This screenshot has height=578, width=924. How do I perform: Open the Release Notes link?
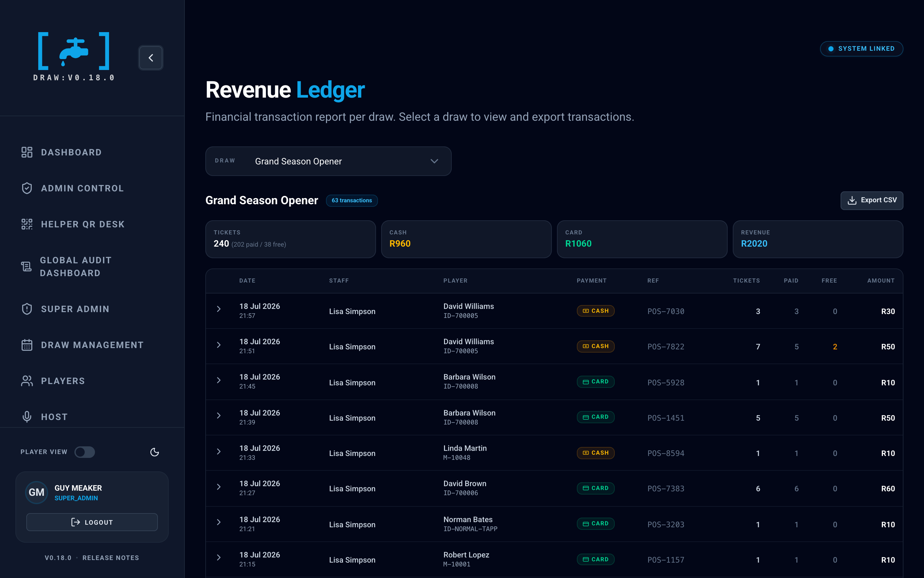(111, 558)
